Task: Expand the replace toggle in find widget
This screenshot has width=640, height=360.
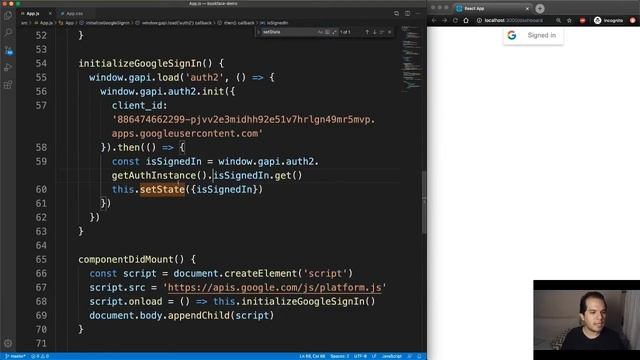Action: point(258,32)
